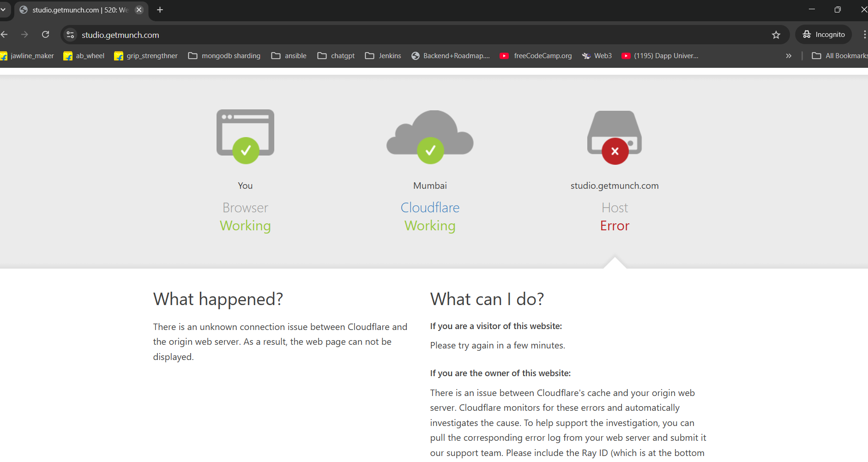Open the Chrome three-dot menu
The height and width of the screenshot is (462, 868).
pos(864,35)
